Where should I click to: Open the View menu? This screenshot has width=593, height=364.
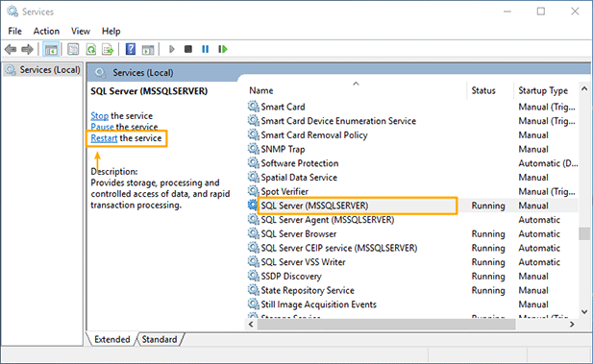coord(81,31)
